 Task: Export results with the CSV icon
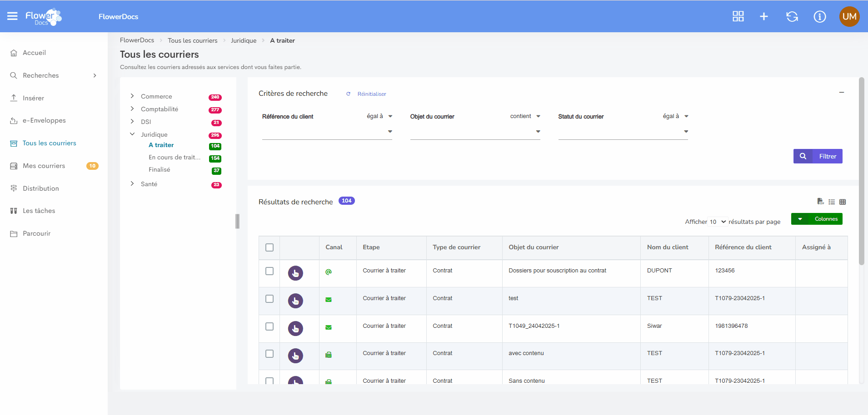coord(820,202)
